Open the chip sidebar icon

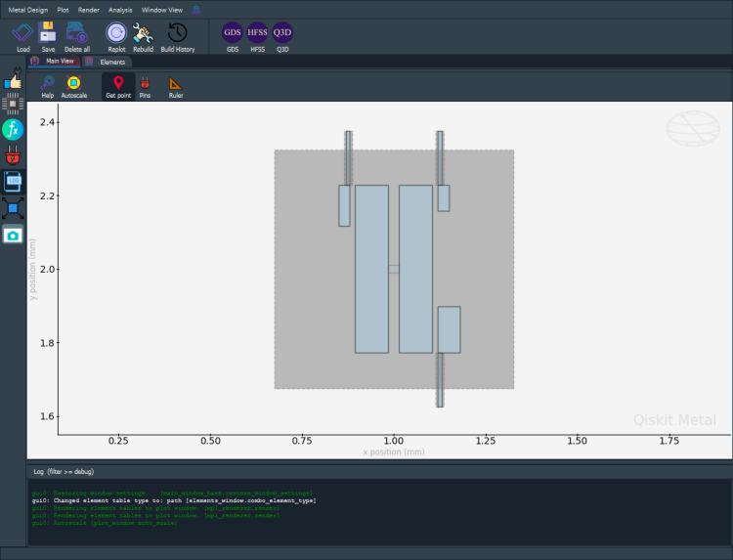pyautogui.click(x=13, y=104)
